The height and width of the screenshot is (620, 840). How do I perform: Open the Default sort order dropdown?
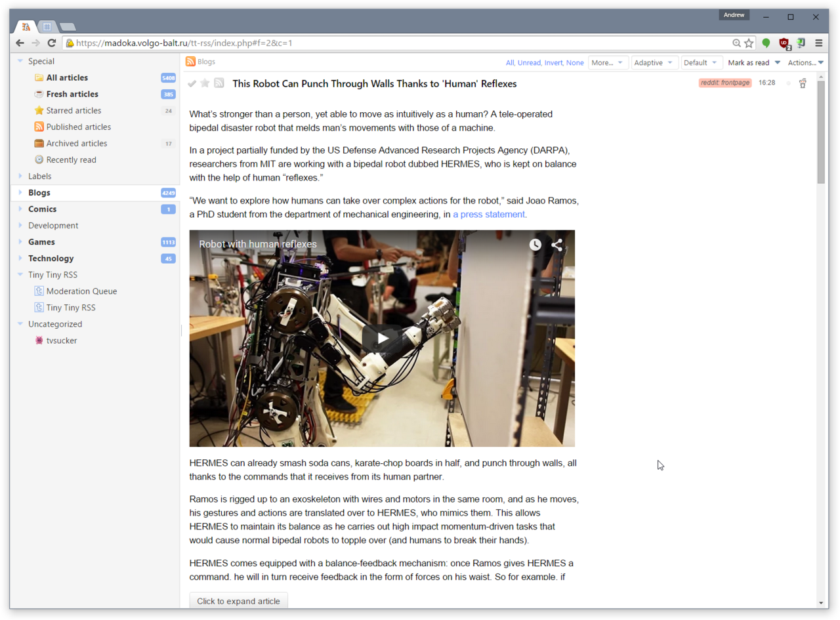pyautogui.click(x=702, y=62)
